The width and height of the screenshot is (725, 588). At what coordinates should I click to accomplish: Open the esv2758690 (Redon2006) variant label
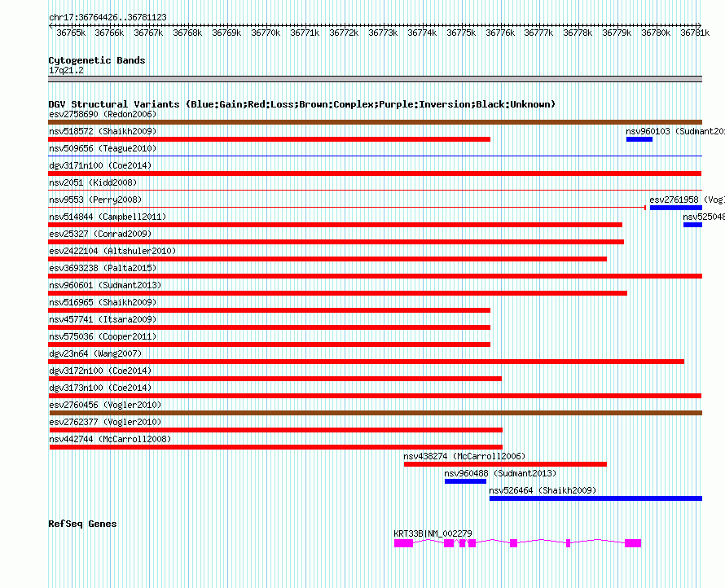tap(102, 114)
